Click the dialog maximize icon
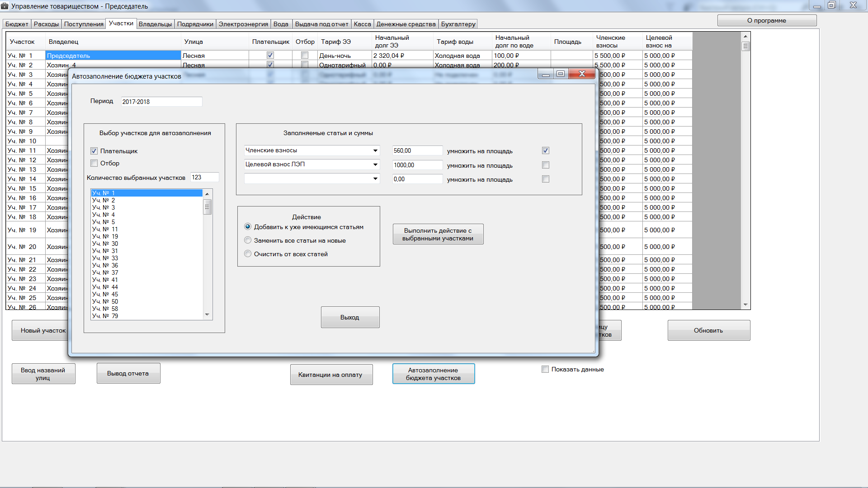 561,74
